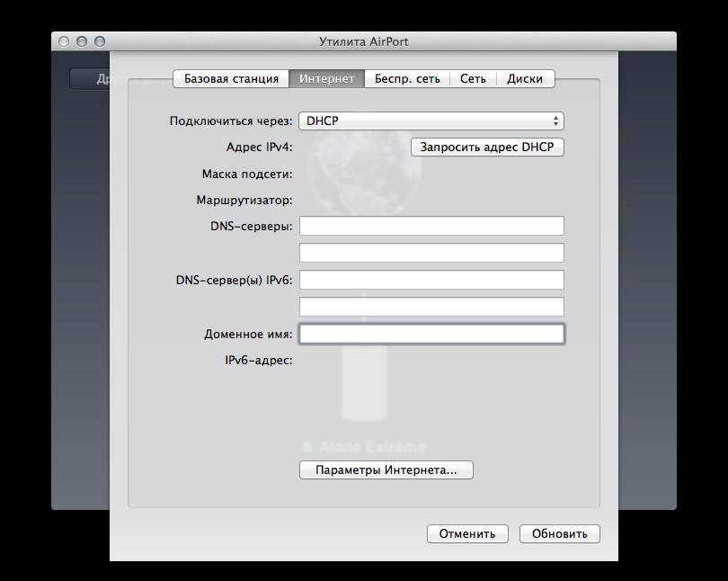
Task: Switch to the Базовая станция tab
Action: [231, 78]
